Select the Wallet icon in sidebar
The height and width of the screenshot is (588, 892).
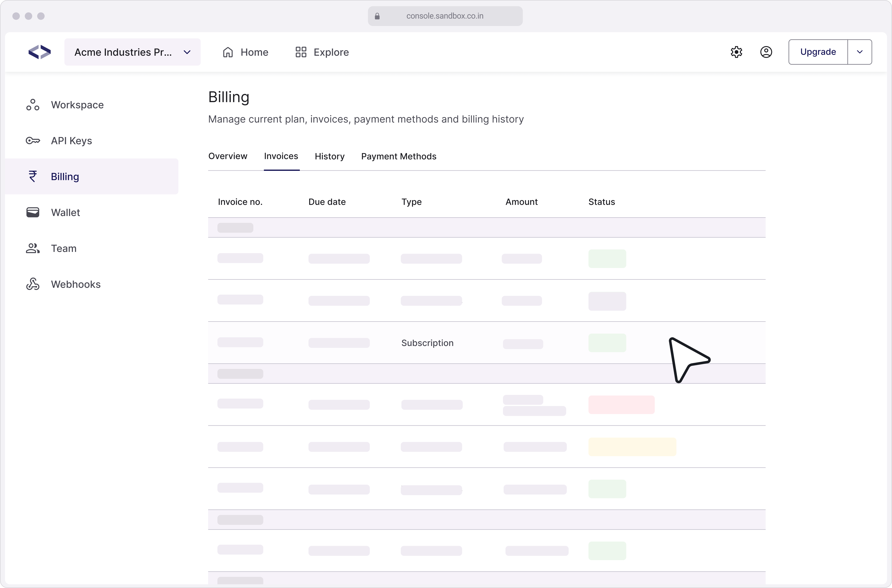33,213
